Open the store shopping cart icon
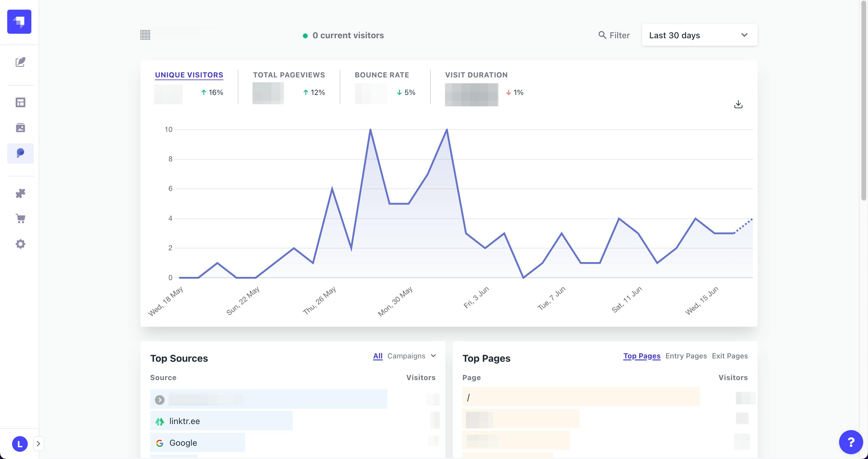Viewport: 868px width, 459px height. [20, 218]
